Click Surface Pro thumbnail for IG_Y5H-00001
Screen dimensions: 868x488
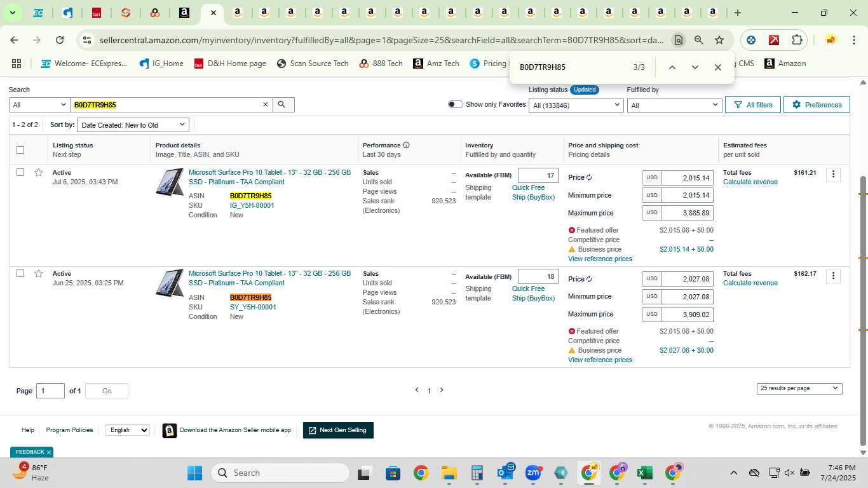(x=170, y=182)
